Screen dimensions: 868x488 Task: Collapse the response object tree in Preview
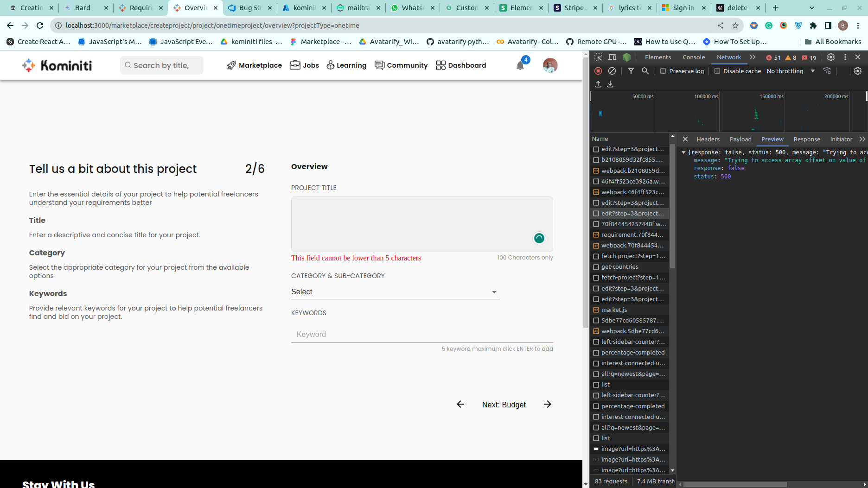point(683,152)
